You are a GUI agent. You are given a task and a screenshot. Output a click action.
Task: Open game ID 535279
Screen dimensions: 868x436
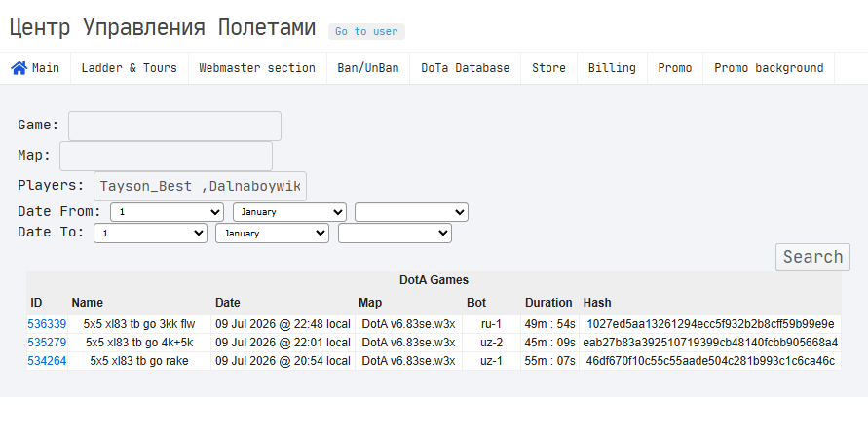(x=47, y=343)
